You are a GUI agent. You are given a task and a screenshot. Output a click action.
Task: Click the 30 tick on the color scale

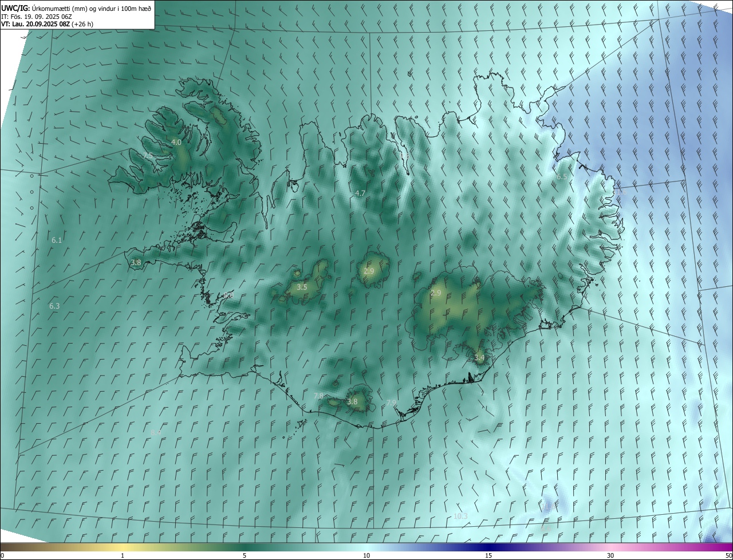pos(610,556)
